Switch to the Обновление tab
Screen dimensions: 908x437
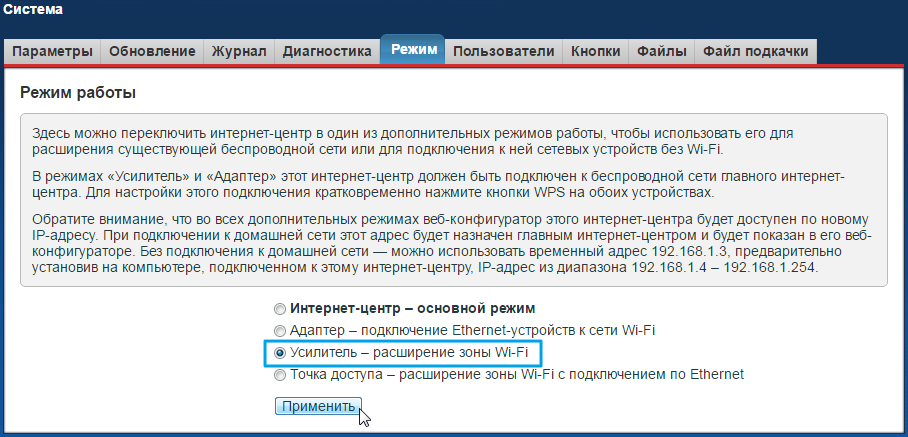tap(152, 51)
